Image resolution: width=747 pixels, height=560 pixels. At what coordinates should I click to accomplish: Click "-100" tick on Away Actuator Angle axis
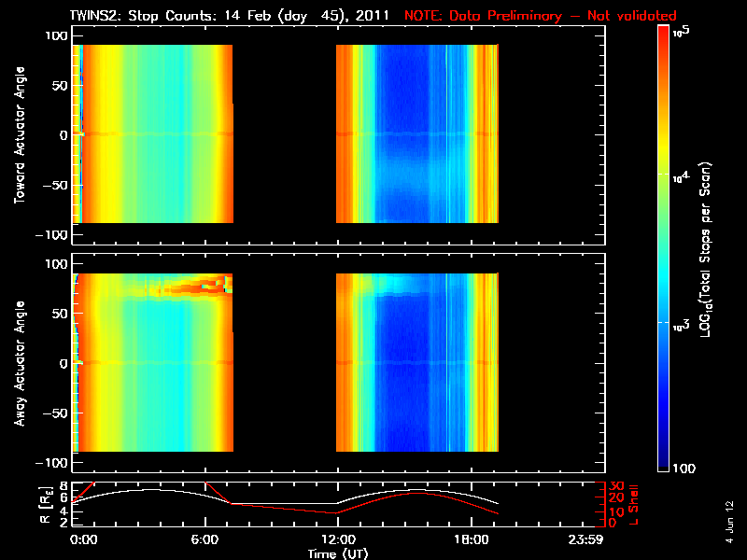click(51, 462)
